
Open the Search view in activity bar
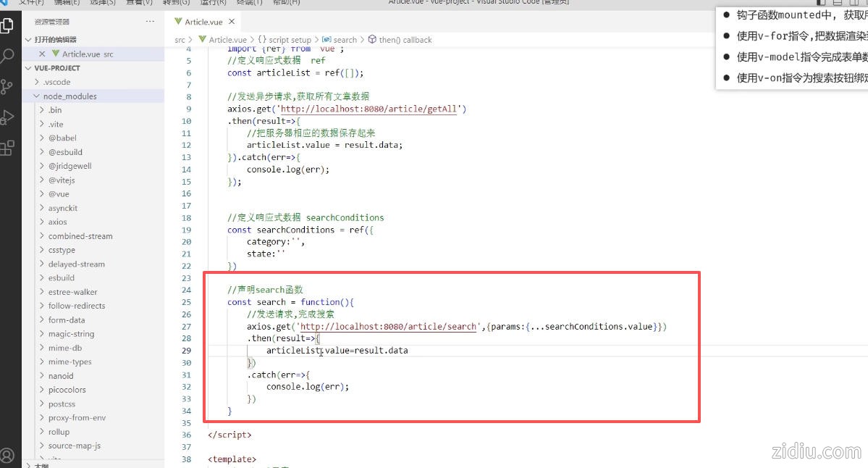7,56
